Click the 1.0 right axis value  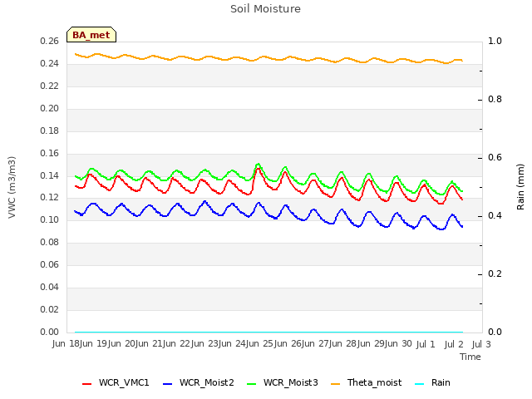pyautogui.click(x=495, y=41)
